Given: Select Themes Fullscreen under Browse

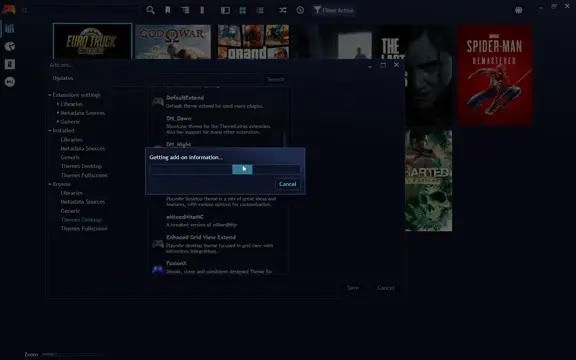Looking at the screenshot, I should pyautogui.click(x=84, y=228).
